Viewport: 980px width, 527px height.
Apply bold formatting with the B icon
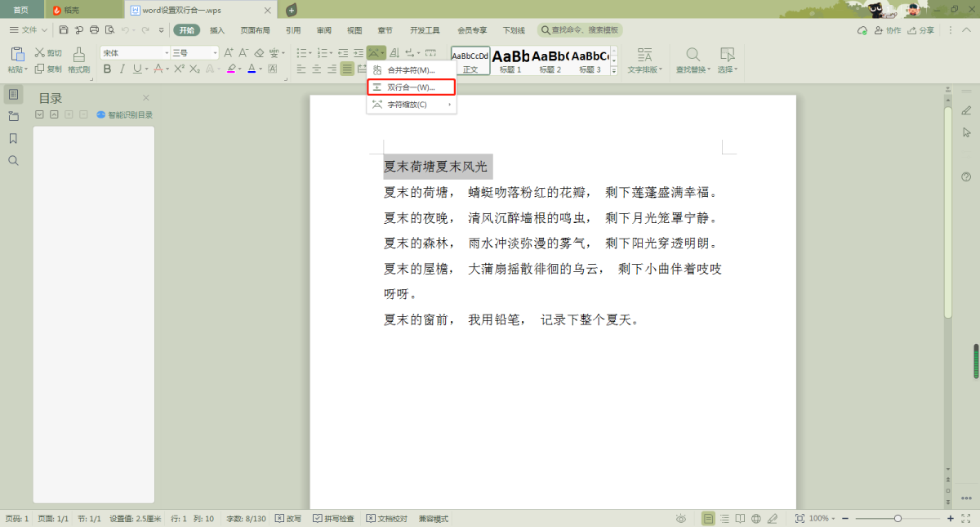point(107,69)
